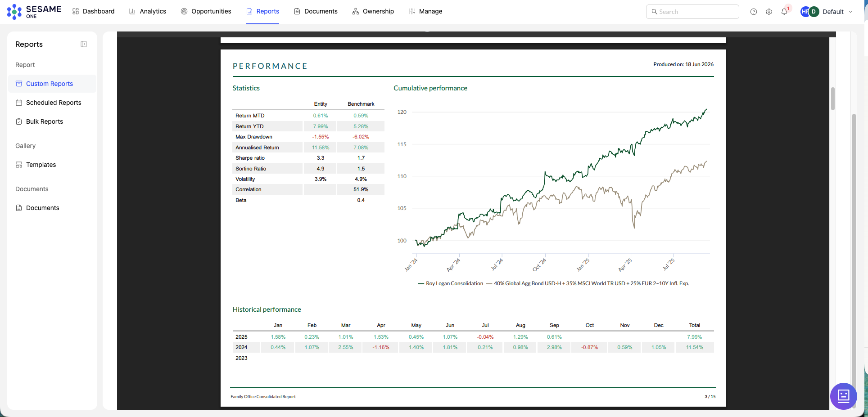Image resolution: width=868 pixels, height=417 pixels.
Task: Click the Produced on date text
Action: [683, 64]
